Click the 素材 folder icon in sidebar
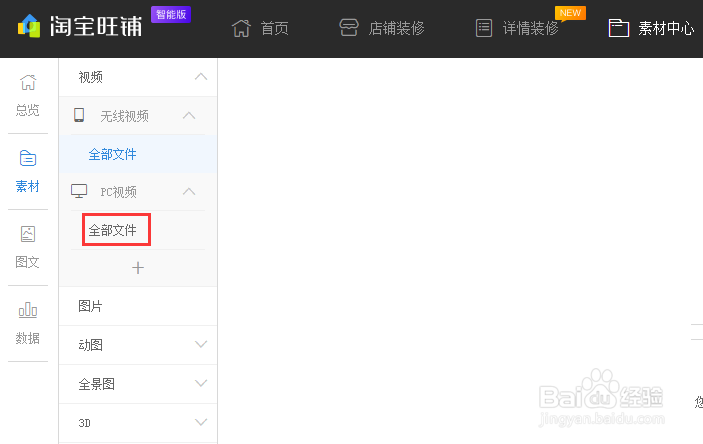The width and height of the screenshot is (703, 444). [28, 158]
